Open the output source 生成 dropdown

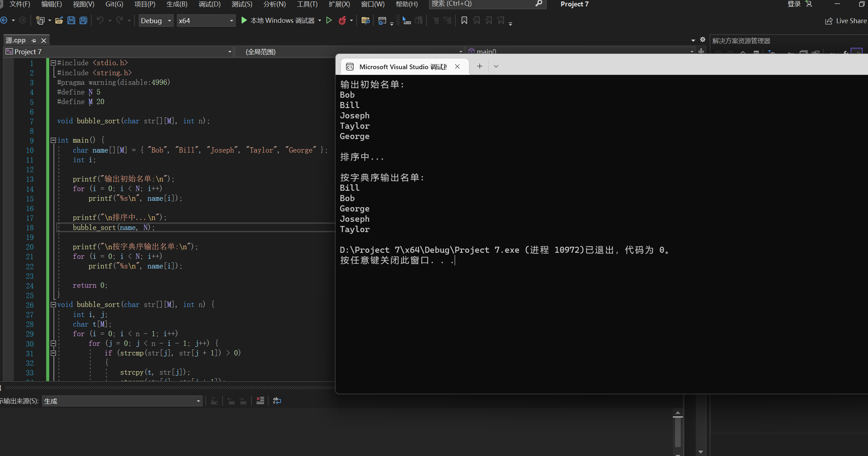click(122, 401)
